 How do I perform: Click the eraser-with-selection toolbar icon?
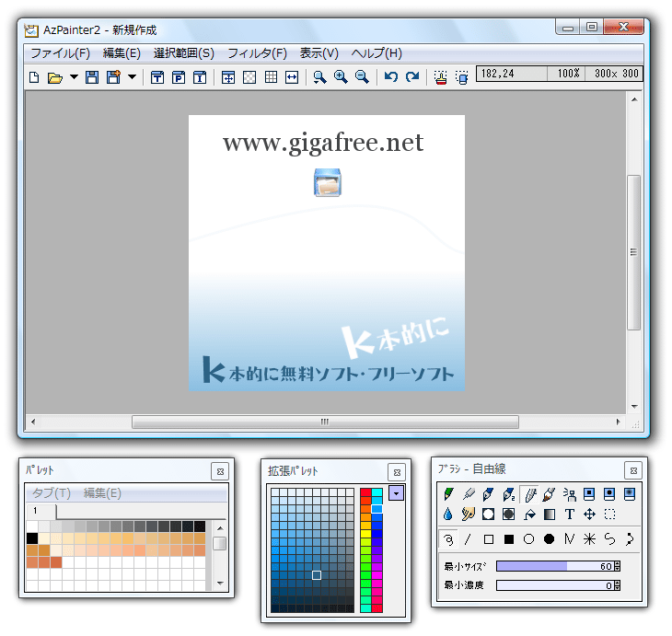(x=461, y=77)
